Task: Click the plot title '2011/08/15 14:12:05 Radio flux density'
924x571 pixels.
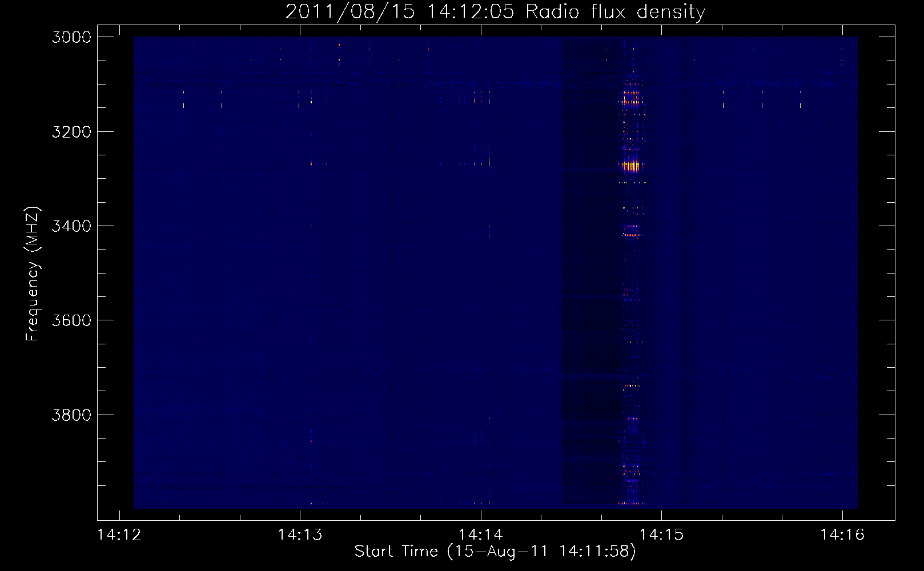Action: tap(495, 11)
